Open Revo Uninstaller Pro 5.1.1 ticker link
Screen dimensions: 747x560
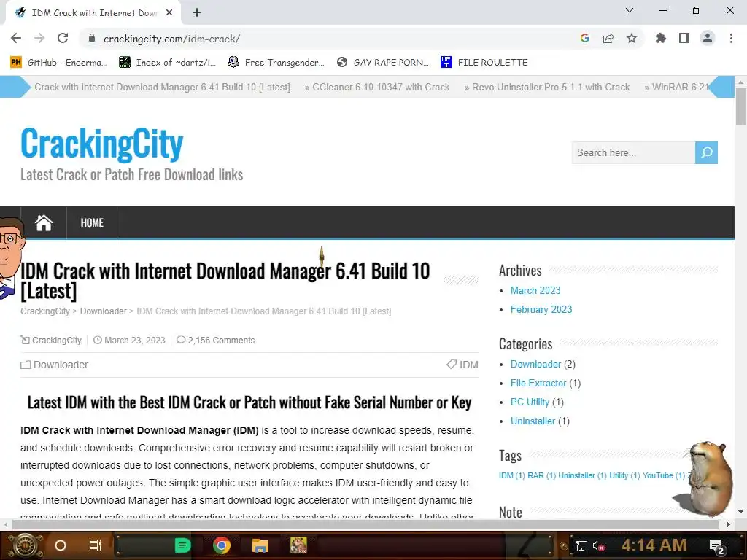point(551,87)
